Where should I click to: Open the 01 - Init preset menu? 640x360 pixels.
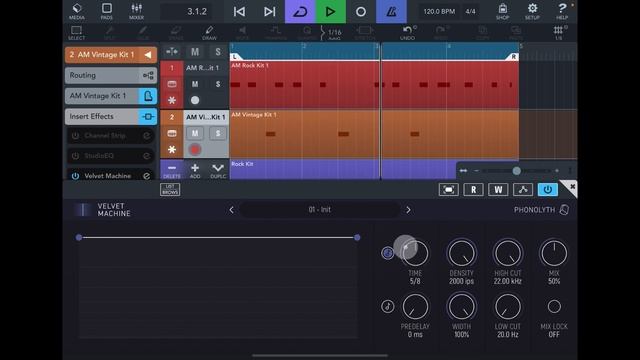point(320,210)
